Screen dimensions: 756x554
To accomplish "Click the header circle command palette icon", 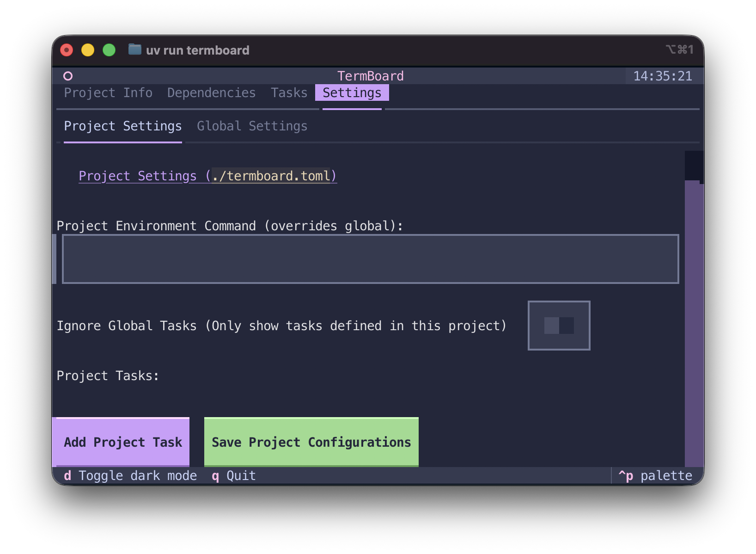I will click(x=68, y=76).
